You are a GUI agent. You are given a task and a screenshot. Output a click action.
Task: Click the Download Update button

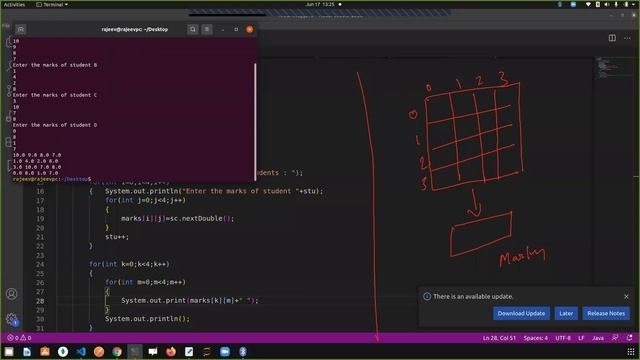click(521, 313)
